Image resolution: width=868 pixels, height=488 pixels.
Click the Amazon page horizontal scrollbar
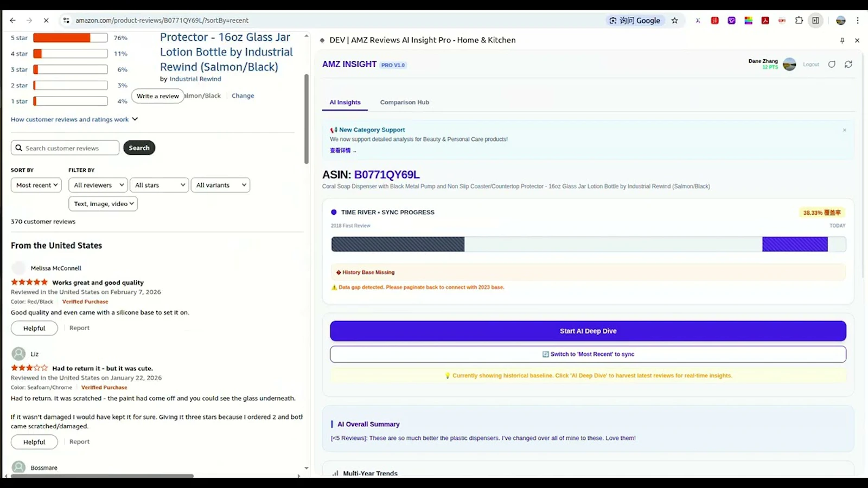(102, 476)
